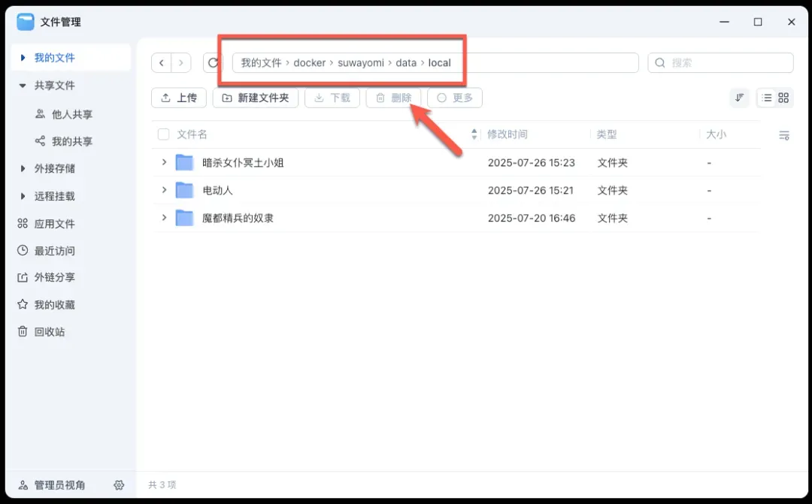Go back using the left arrow
The height and width of the screenshot is (504, 812).
click(x=162, y=62)
